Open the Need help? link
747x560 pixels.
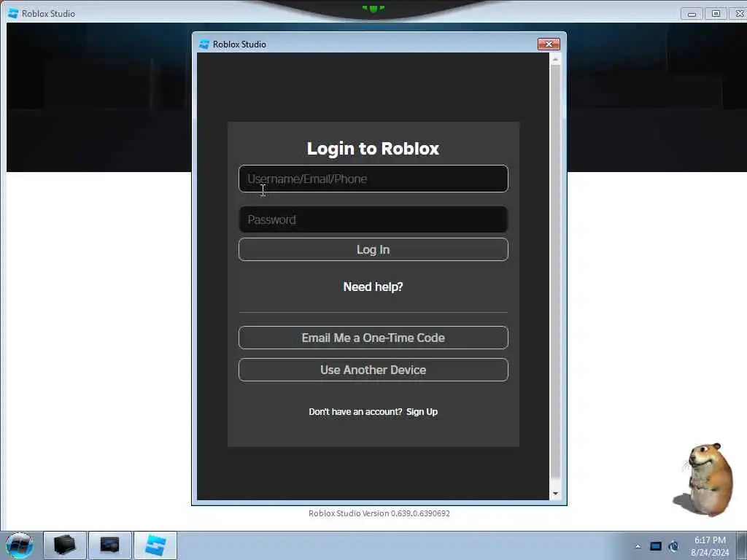pyautogui.click(x=373, y=287)
